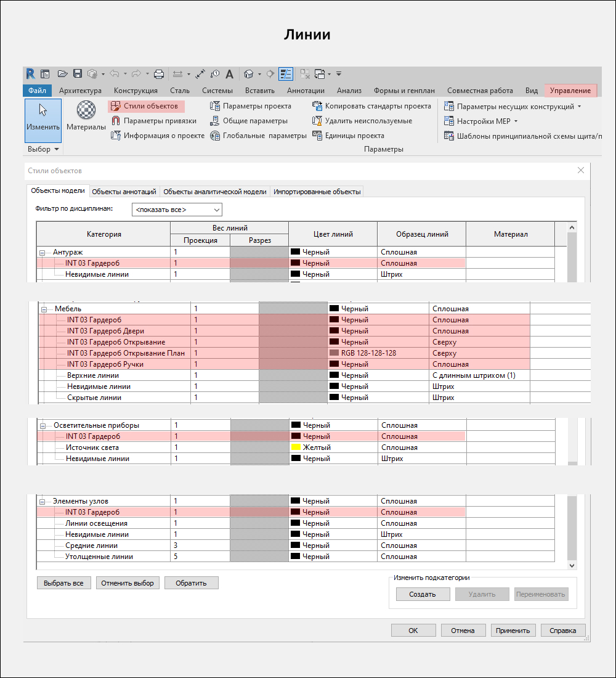
Task: Click the Выбрать все button
Action: pos(63,583)
